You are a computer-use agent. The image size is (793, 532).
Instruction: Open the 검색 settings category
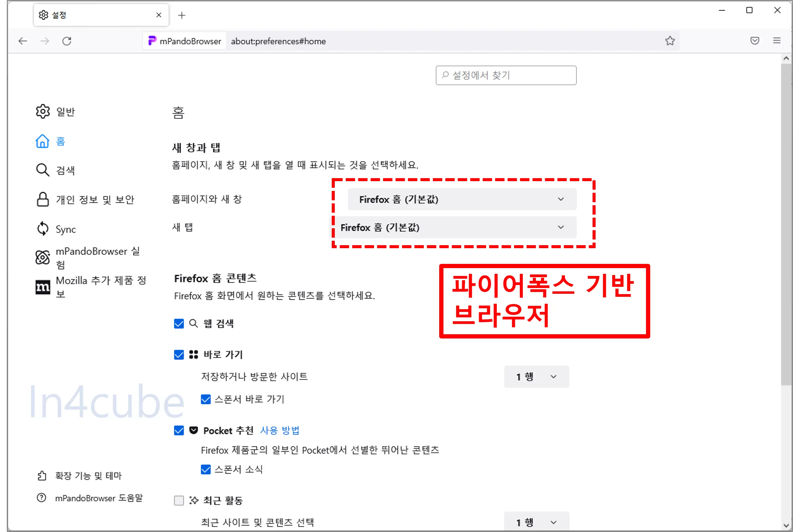(x=66, y=170)
